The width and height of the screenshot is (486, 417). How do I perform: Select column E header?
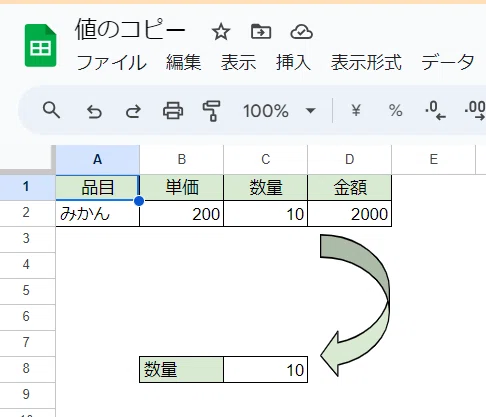[x=434, y=160]
